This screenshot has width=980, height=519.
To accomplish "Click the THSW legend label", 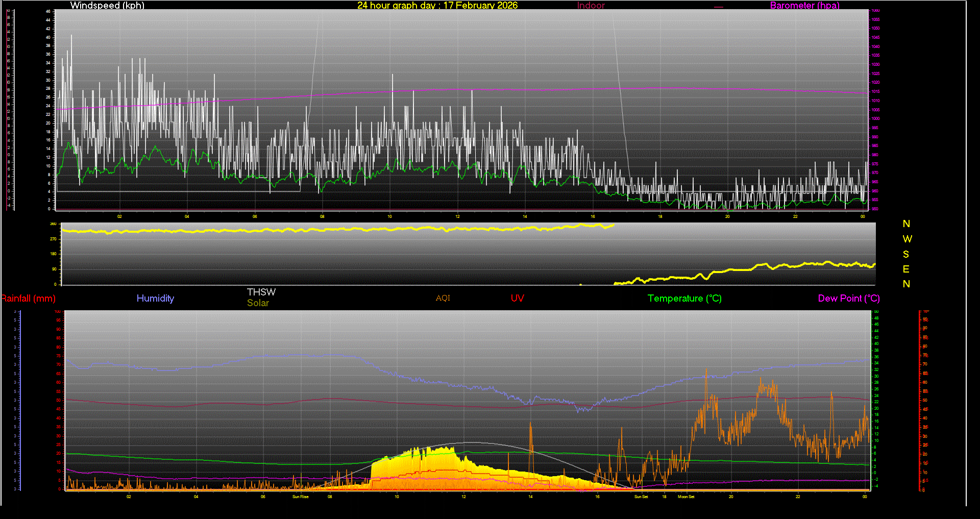I will point(261,292).
